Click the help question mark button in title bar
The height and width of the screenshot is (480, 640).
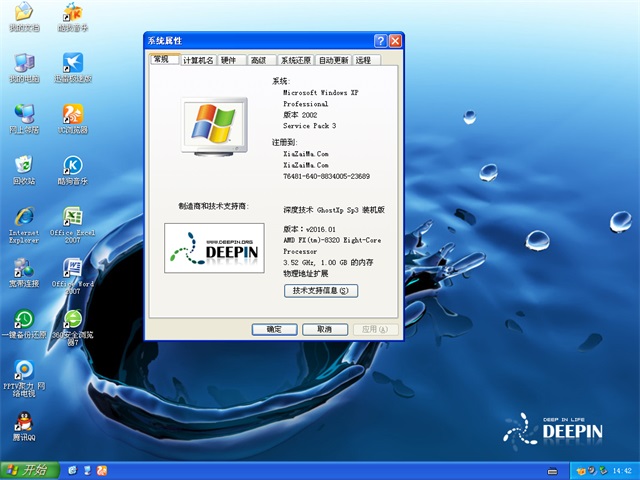[x=380, y=41]
